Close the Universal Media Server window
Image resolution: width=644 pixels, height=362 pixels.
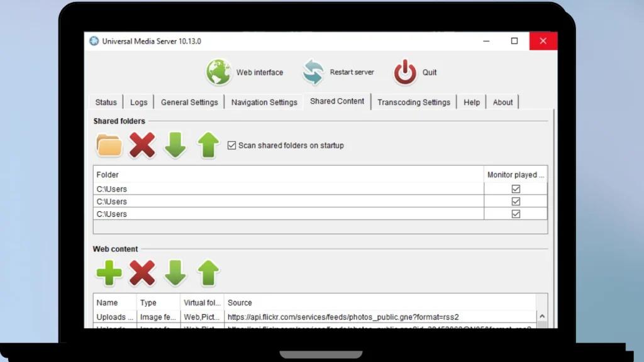point(543,41)
